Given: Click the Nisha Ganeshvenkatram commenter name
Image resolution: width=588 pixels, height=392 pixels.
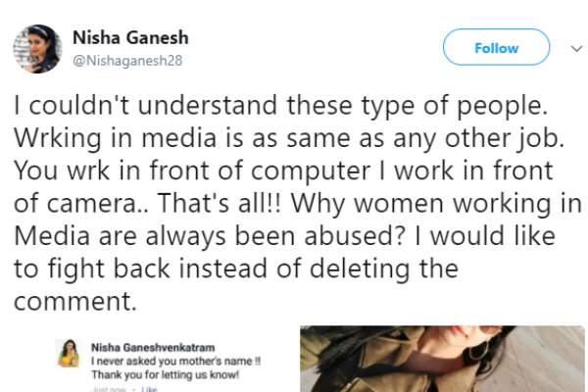Looking at the screenshot, I should [152, 346].
